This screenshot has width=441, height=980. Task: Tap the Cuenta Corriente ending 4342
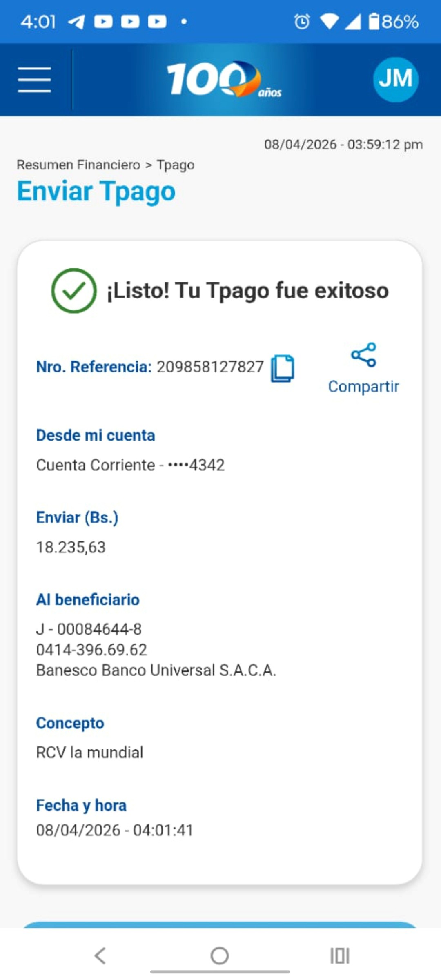[130, 465]
